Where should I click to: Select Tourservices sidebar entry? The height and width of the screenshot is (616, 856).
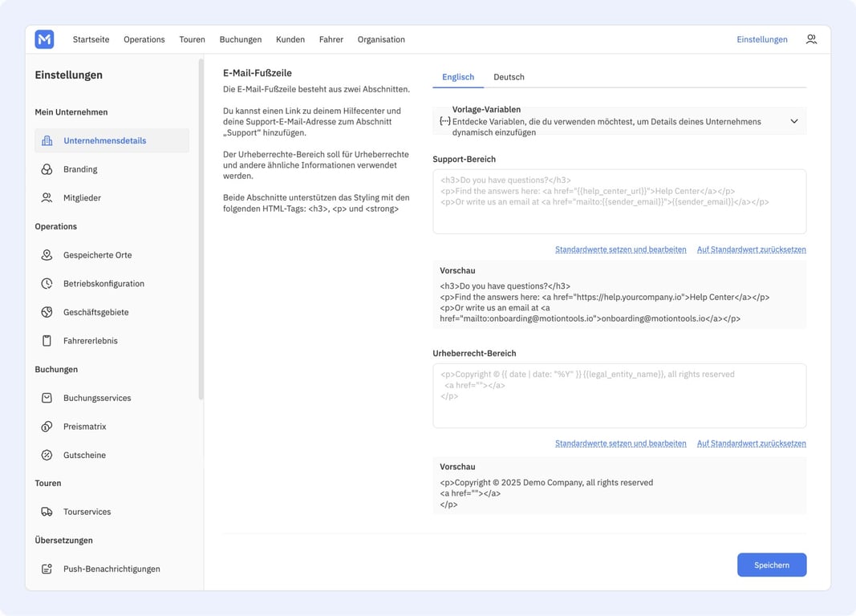tap(112, 512)
